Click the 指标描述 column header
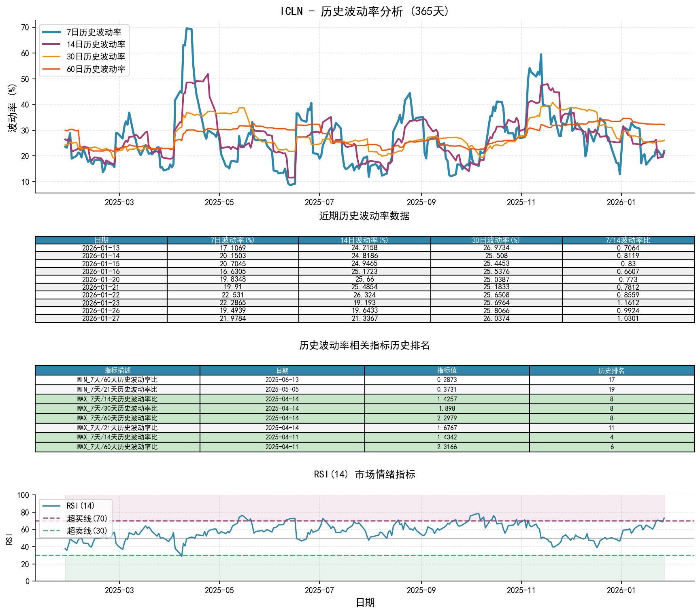The image size is (700, 613). pos(117,371)
